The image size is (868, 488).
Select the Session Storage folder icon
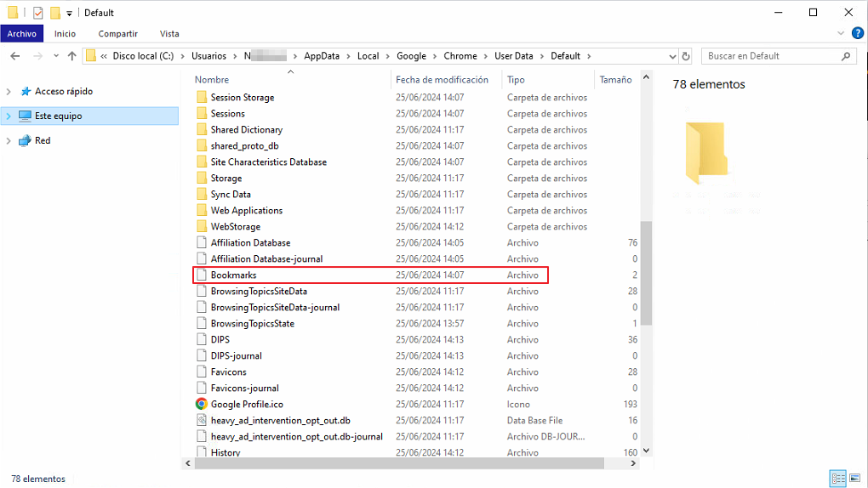click(202, 98)
